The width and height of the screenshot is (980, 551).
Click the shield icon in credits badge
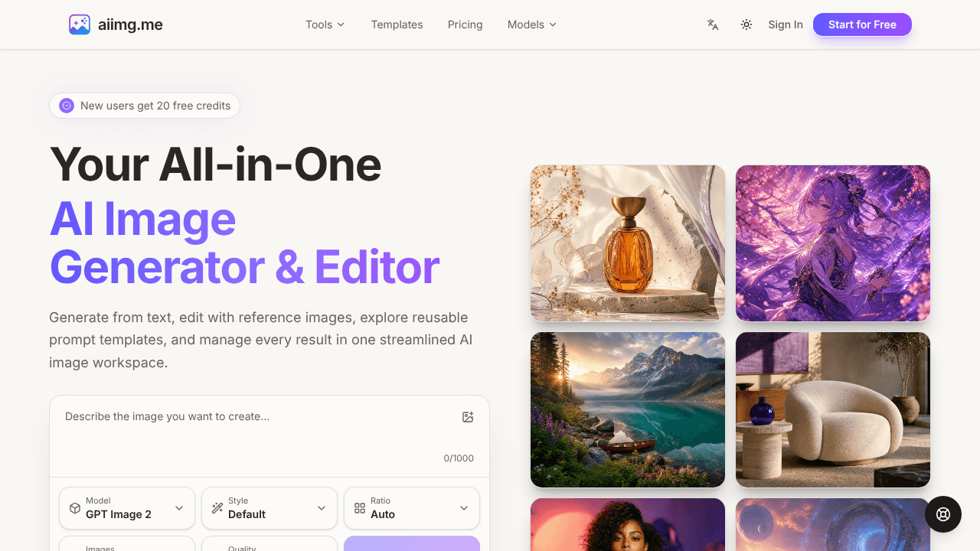[x=67, y=106]
